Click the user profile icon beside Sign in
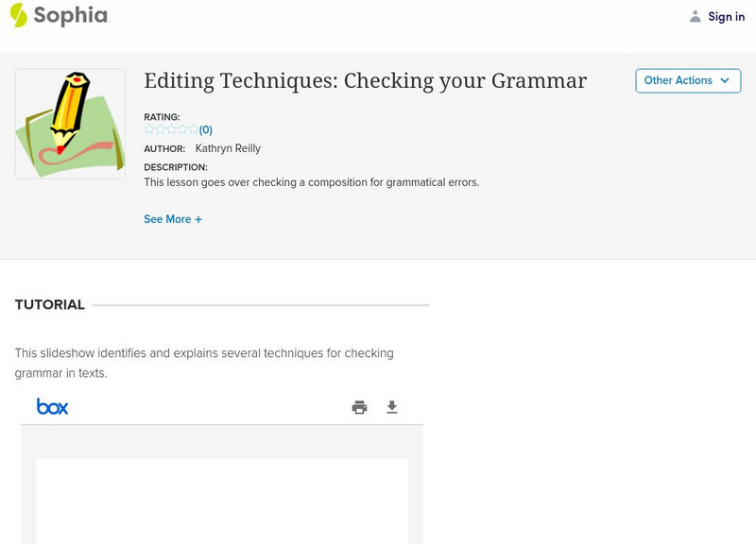 point(696,16)
